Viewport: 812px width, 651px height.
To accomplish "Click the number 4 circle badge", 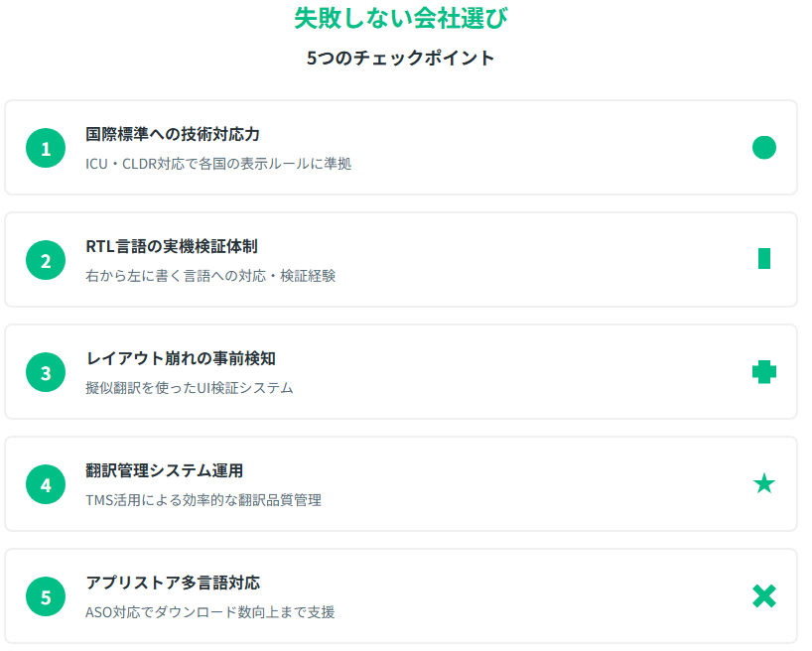I will 46,485.
